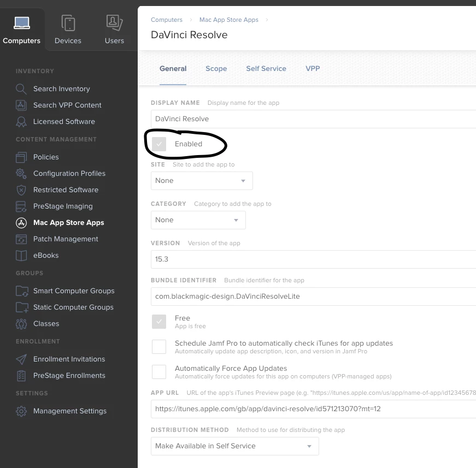Select the General tab
Image resolution: width=476 pixels, height=468 pixels.
tap(173, 69)
